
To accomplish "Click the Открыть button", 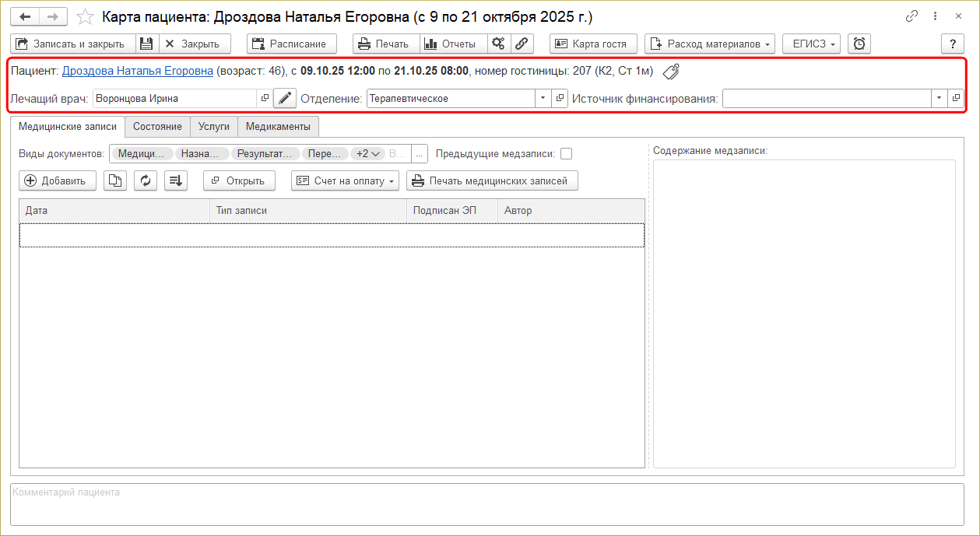I will point(239,180).
